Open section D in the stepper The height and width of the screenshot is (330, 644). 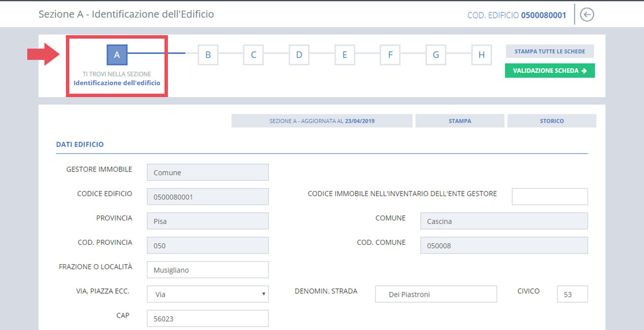tap(299, 55)
